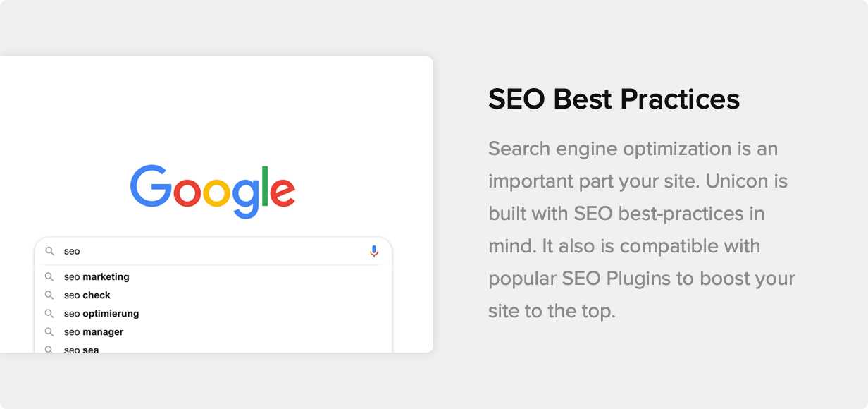Screen dimensions: 868x409
Task: Choose the partially visible "seo sea" suggestion
Action: tap(82, 349)
